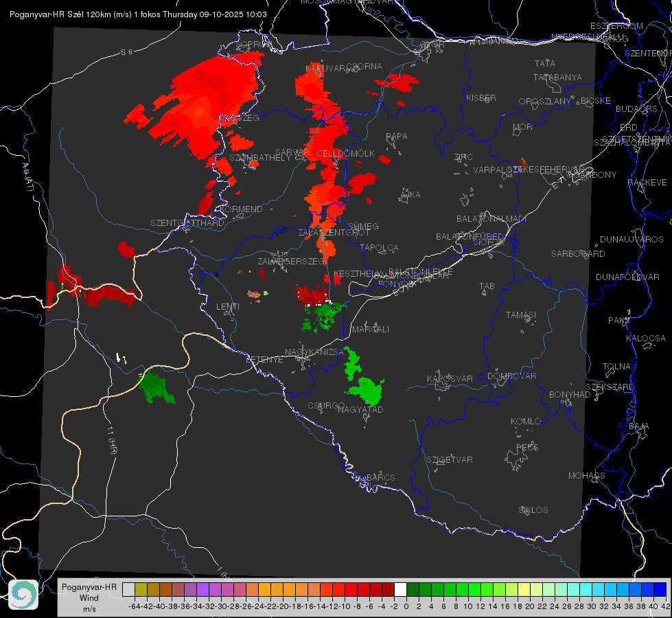Screen dimensions: 672x618
Task: Click the KISBÉR town label
Action: coord(481,98)
